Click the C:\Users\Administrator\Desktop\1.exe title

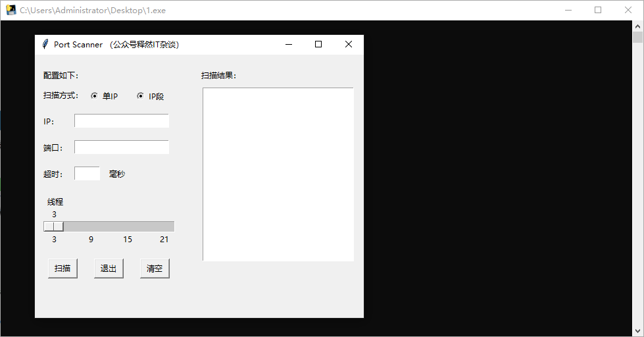coord(93,11)
